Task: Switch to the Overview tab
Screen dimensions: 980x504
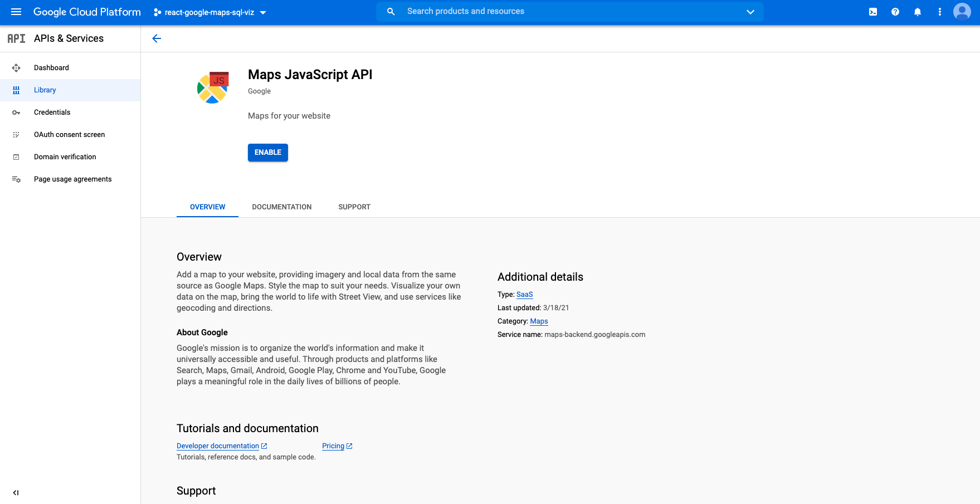Action: click(207, 207)
